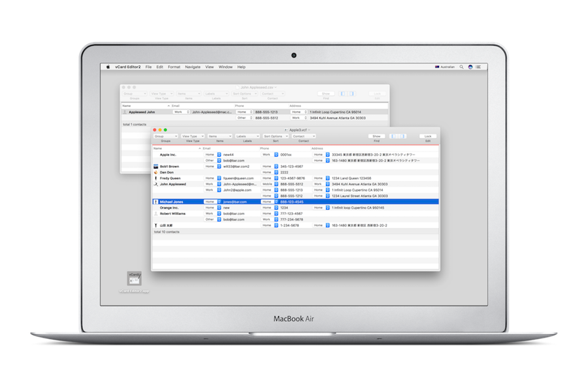The image size is (588, 386).
Task: Click Lock button in John Appleseed.csv window
Action: click(377, 93)
